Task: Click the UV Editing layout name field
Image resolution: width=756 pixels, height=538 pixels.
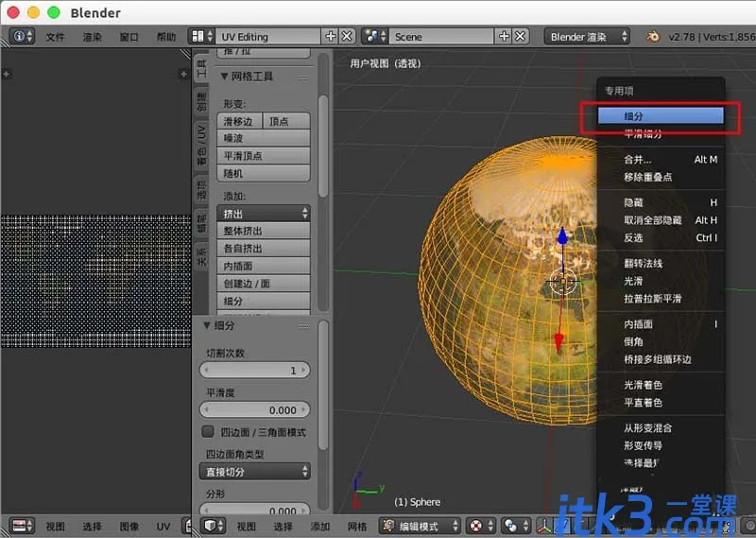Action: pos(268,37)
